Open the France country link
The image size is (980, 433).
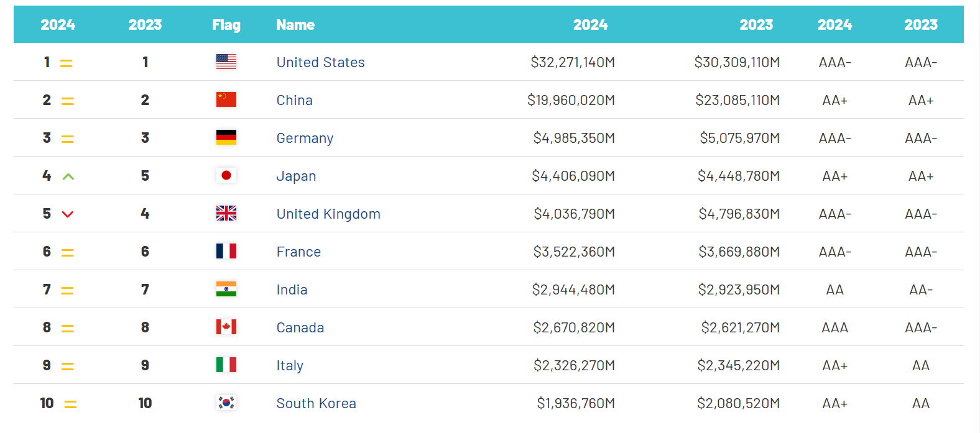[x=298, y=252]
